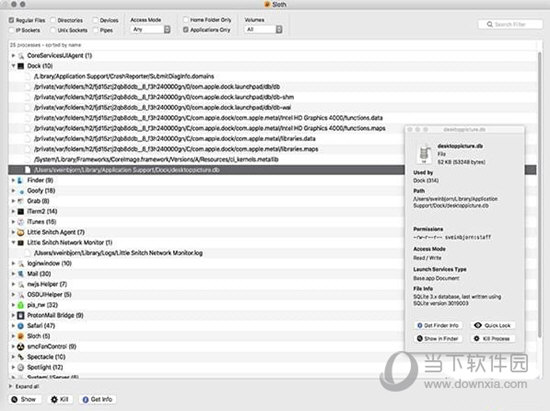The height and width of the screenshot is (411, 550).
Task: Click the Finder icon in process list
Action: click(x=21, y=180)
